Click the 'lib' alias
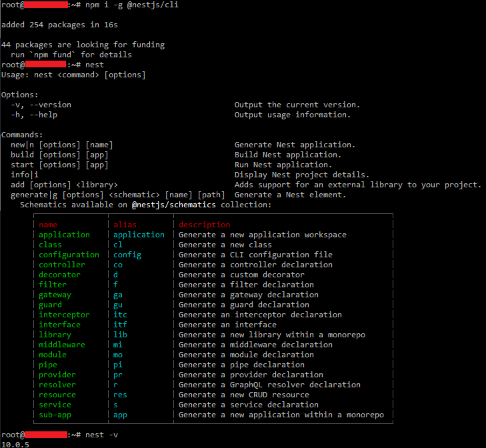This screenshot has height=448, width=486. click(120, 335)
